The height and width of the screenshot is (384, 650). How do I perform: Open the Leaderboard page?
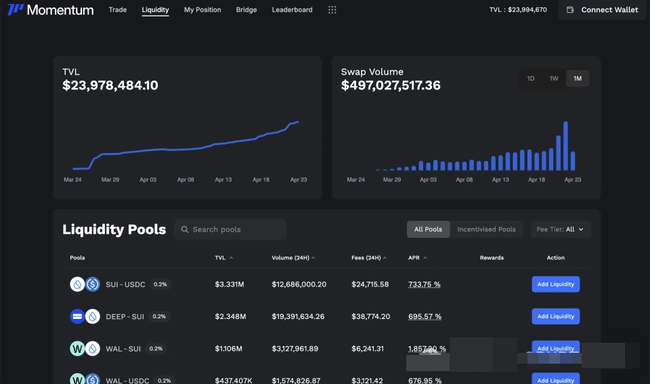click(292, 10)
